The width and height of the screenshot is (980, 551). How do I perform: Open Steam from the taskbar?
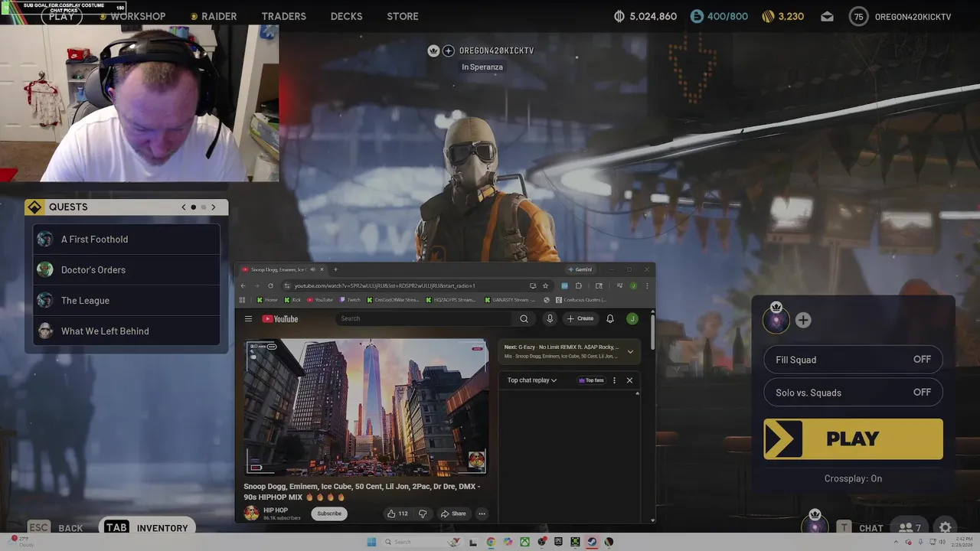coord(592,542)
